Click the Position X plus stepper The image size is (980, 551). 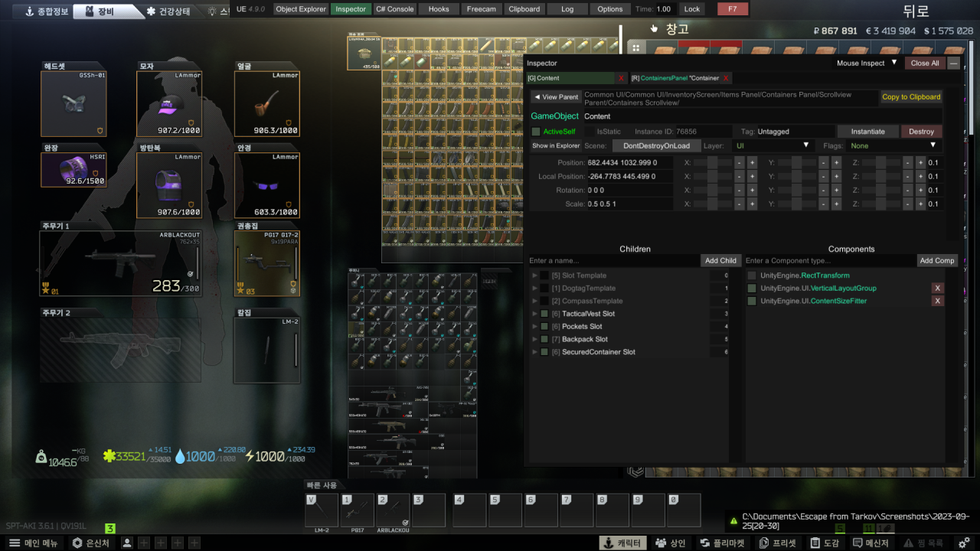(x=752, y=163)
